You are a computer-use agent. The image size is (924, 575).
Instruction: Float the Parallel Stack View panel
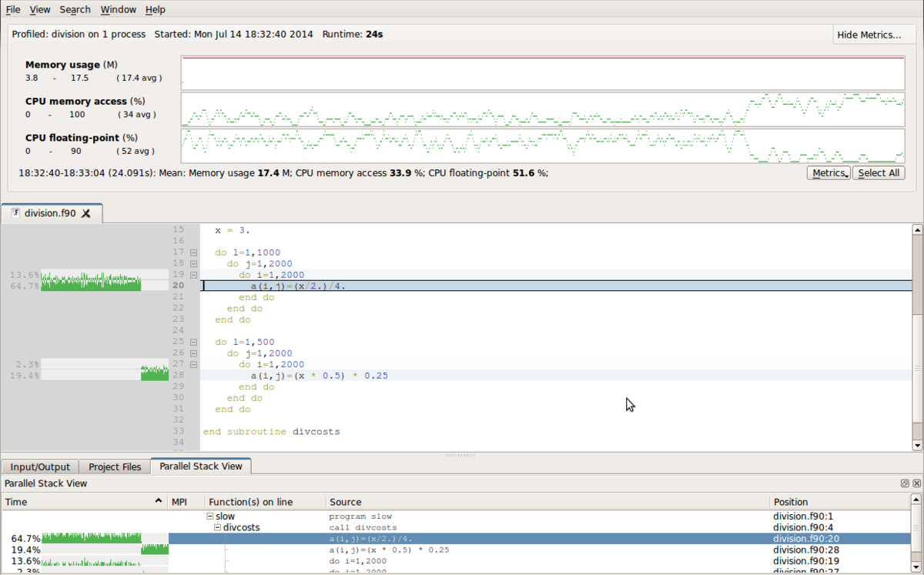(905, 483)
